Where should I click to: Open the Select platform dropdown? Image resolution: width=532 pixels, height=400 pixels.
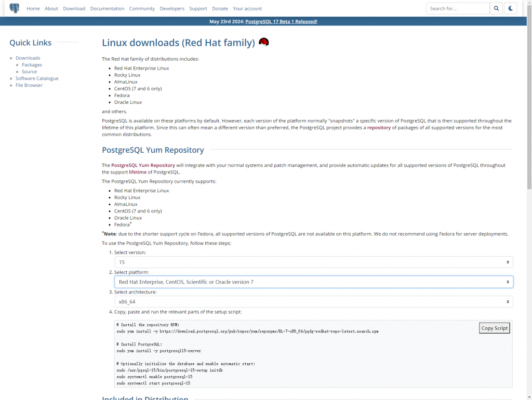[314, 282]
